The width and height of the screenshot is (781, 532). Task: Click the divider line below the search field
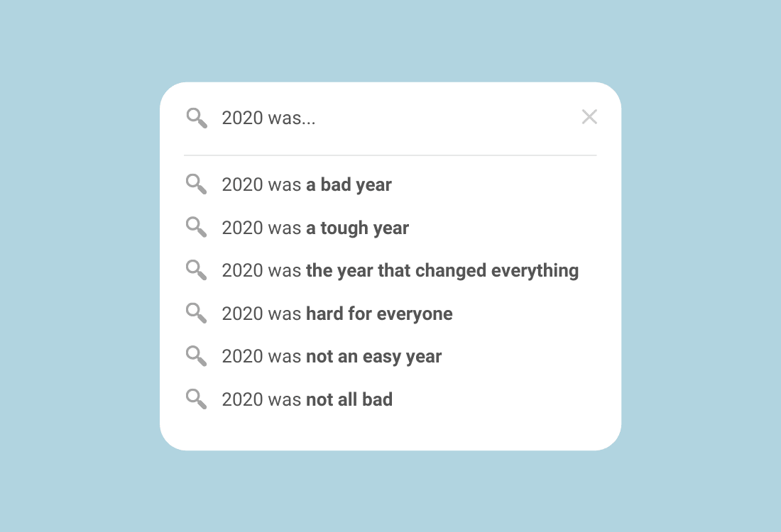[390, 155]
